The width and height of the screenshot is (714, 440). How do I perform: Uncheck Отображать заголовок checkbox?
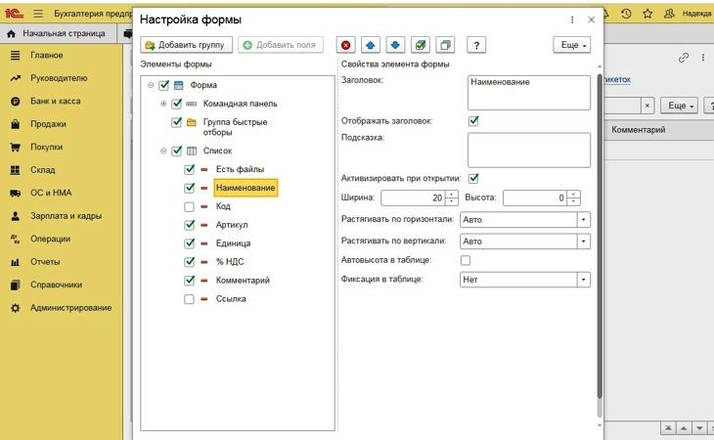pos(473,121)
